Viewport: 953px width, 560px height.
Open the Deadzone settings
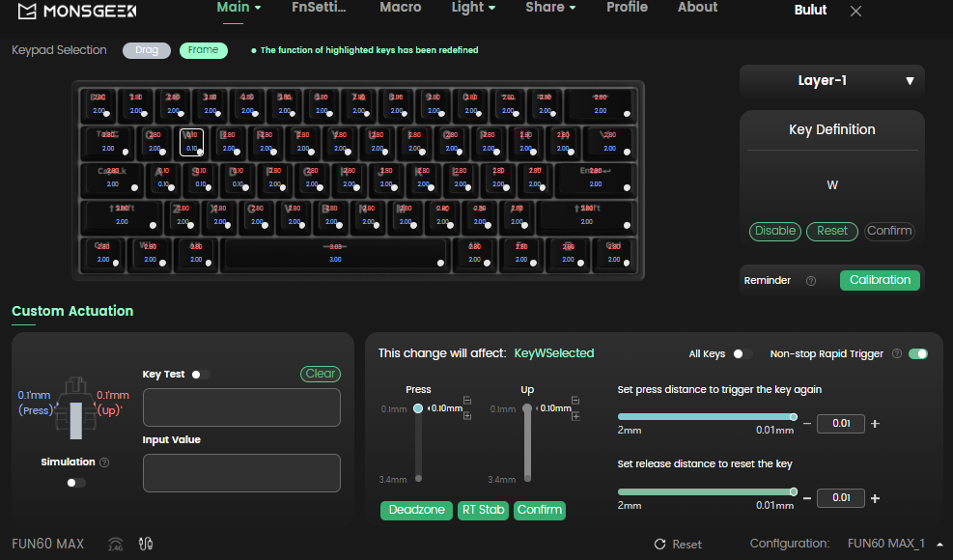(416, 510)
